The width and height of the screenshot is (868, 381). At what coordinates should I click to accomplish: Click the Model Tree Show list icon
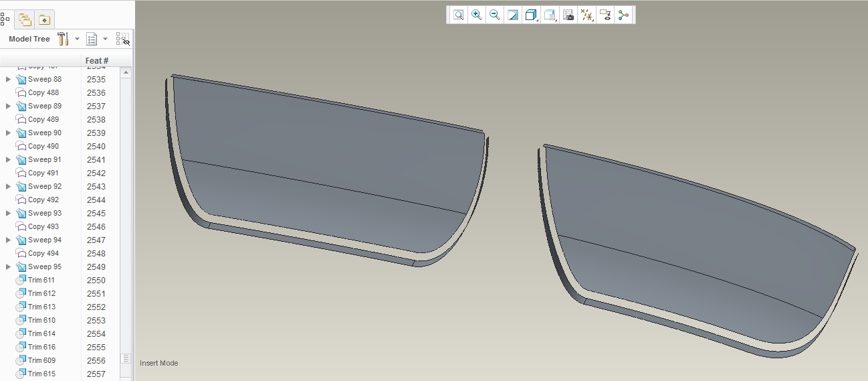(92, 39)
